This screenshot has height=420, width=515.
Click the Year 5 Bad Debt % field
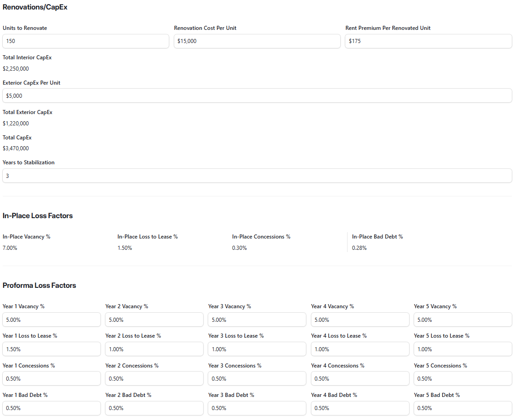tap(463, 408)
